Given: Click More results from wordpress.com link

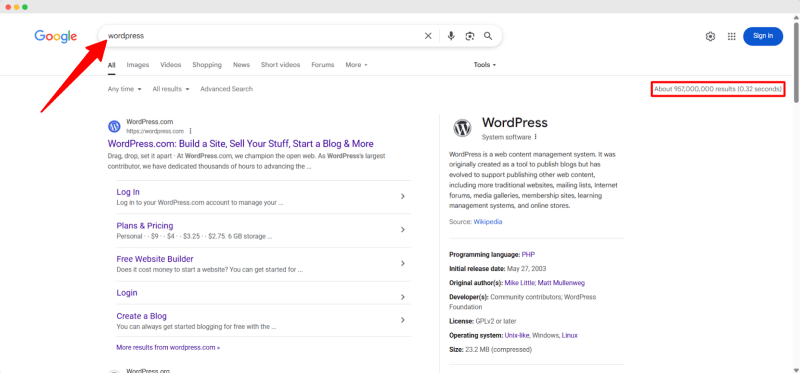Looking at the screenshot, I should click(168, 347).
